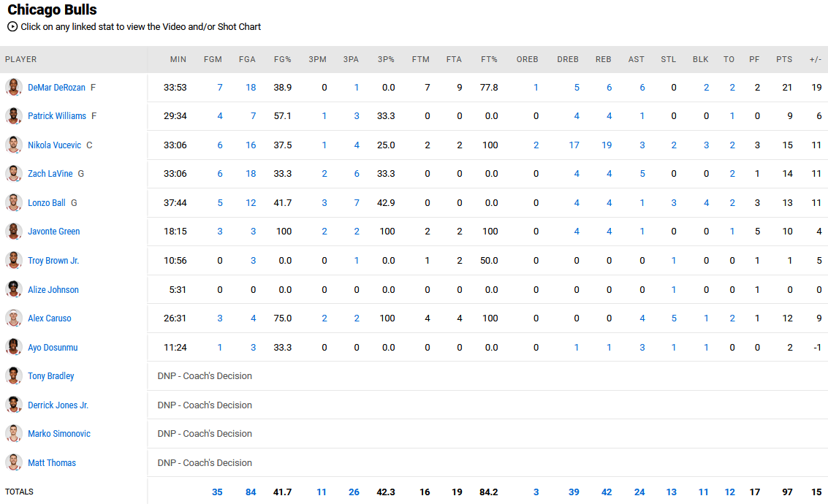Screen dimensions: 828x504
Task: Click Javonte Green's player headshot icon
Action: click(13, 232)
